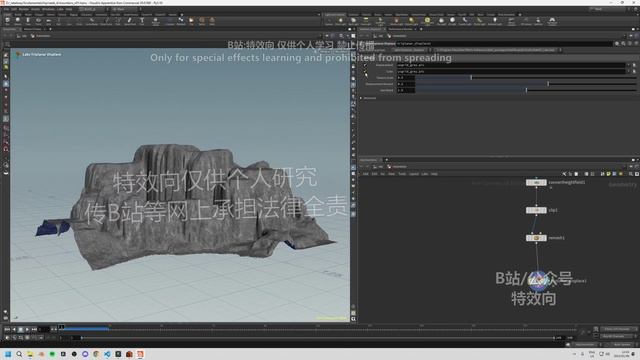Screen dimensions: 640x360
Task: Jump to first frame on the playbar
Action: [x=7, y=329]
